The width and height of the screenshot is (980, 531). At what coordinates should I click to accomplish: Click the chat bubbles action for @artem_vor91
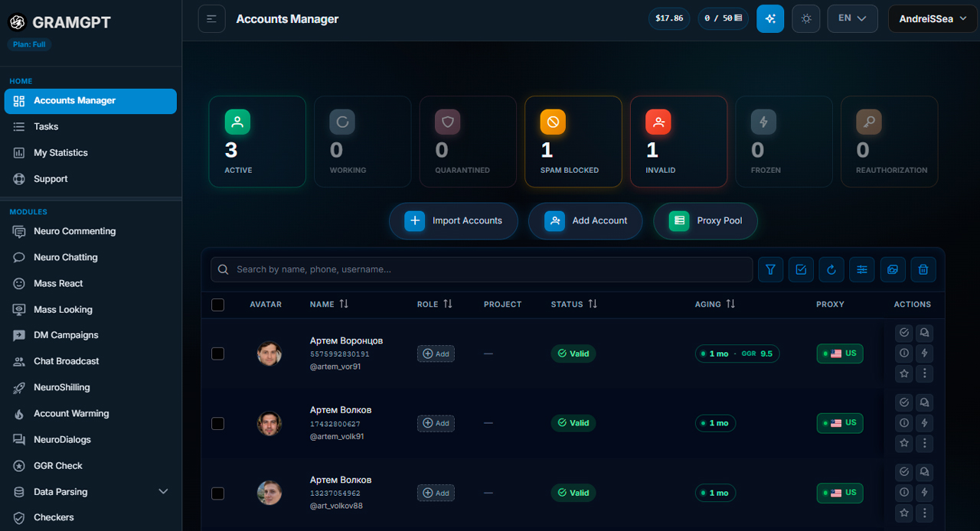pos(925,333)
